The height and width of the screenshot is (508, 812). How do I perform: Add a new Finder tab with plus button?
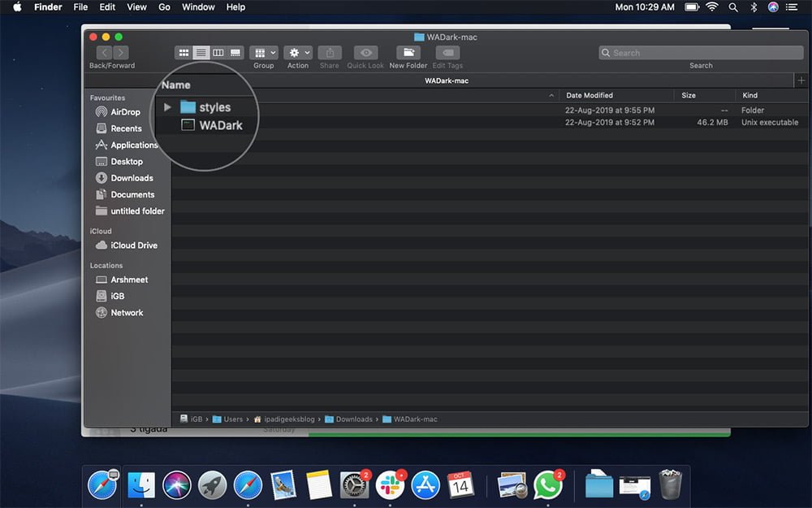coord(801,80)
